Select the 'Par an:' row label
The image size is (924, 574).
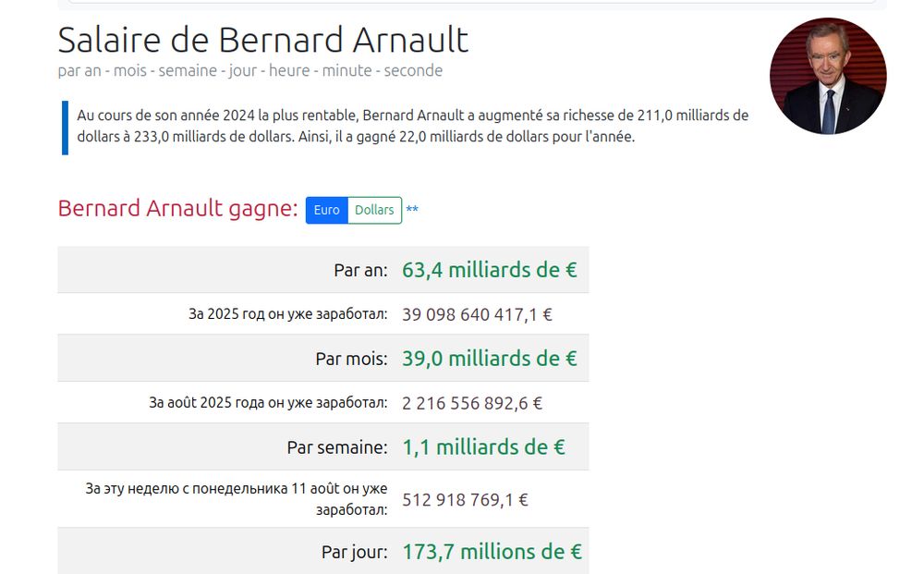click(x=360, y=270)
